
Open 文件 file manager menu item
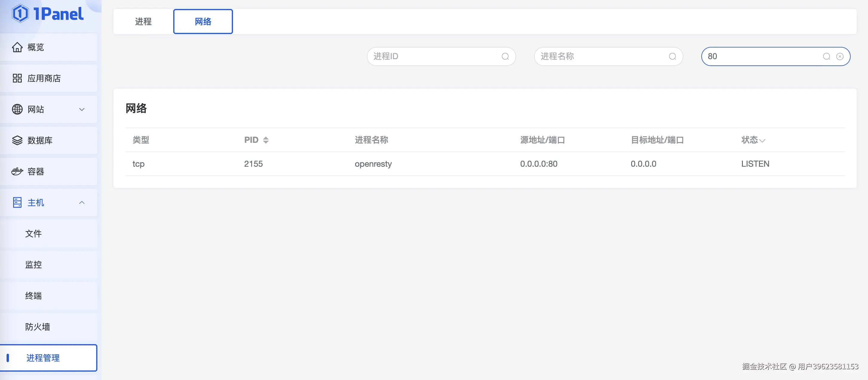click(x=34, y=233)
